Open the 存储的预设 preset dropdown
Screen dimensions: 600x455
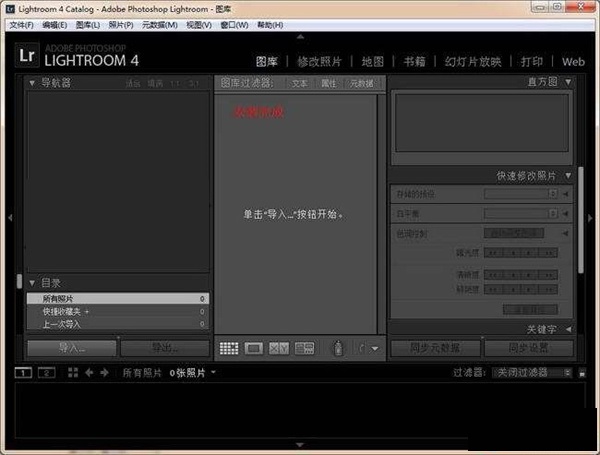[x=520, y=194]
